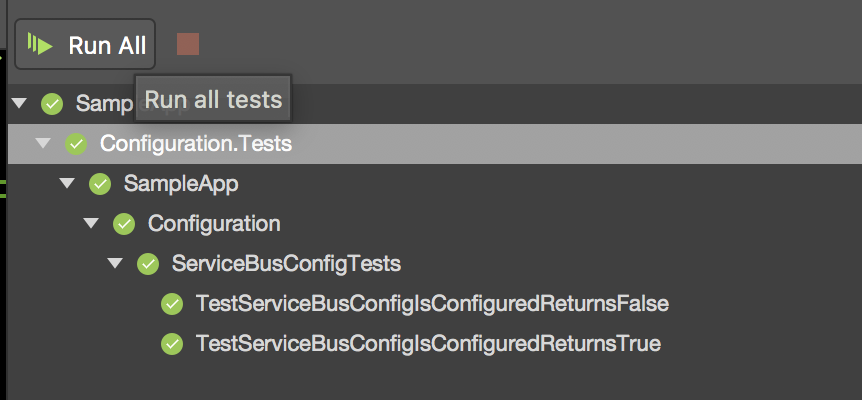
Task: Click the top root node's green checkmark
Action: [52, 104]
